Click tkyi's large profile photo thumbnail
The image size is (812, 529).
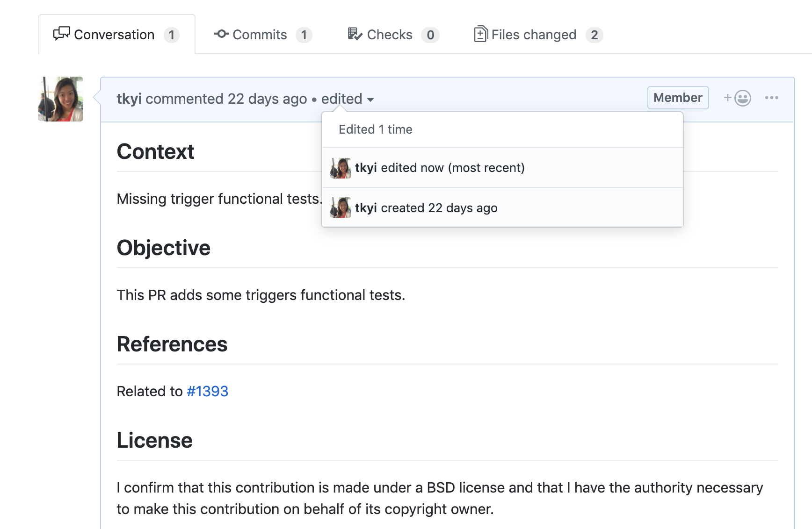coord(61,99)
